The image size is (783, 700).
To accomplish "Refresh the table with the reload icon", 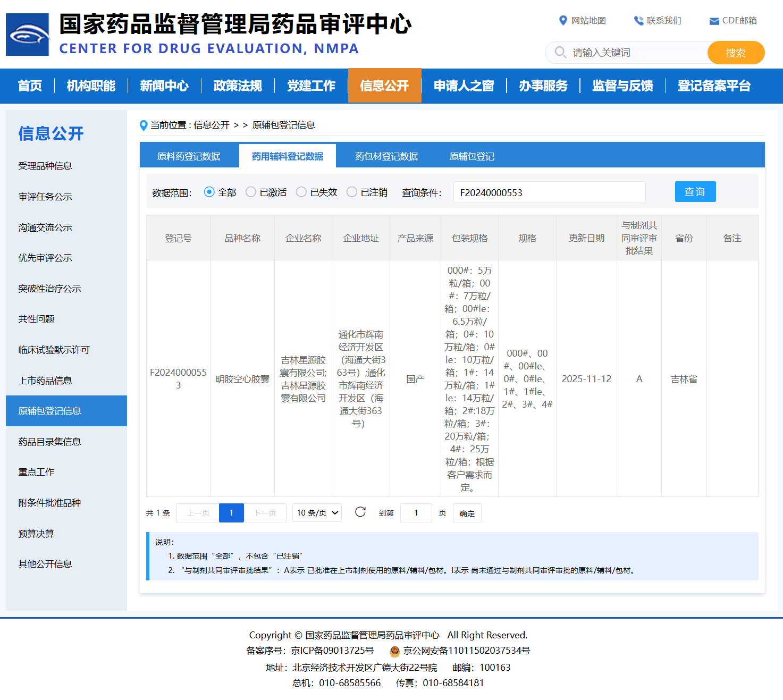I will coord(360,512).
